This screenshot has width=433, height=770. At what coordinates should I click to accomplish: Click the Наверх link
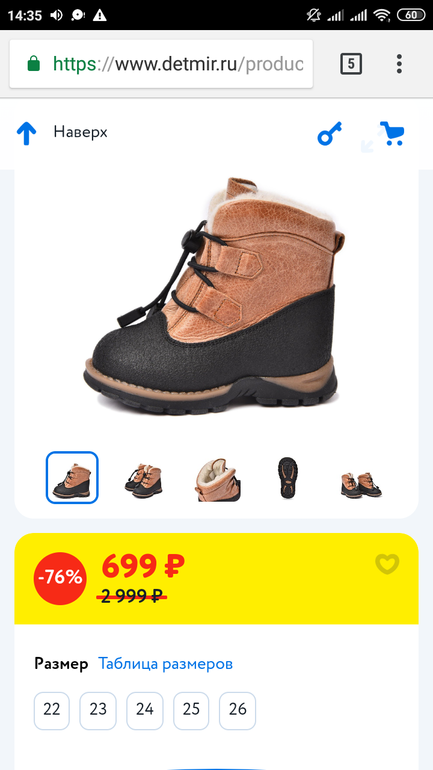81,132
